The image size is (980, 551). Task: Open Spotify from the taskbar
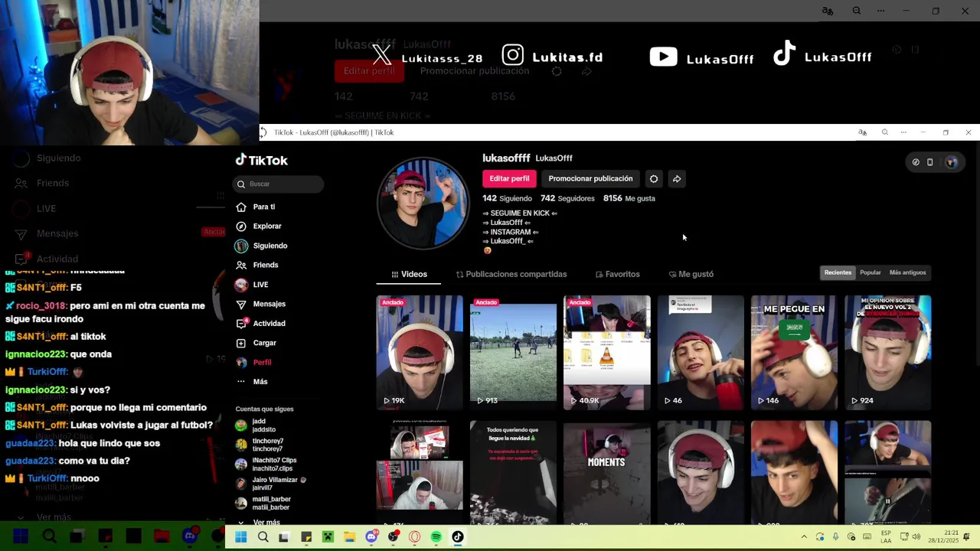click(x=436, y=537)
